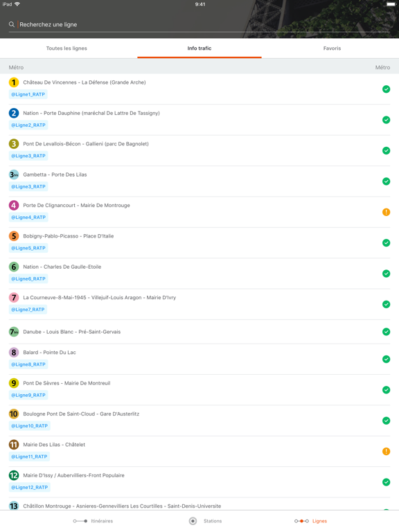Open the @Ligne12_RATP Twitter link

coord(30,487)
